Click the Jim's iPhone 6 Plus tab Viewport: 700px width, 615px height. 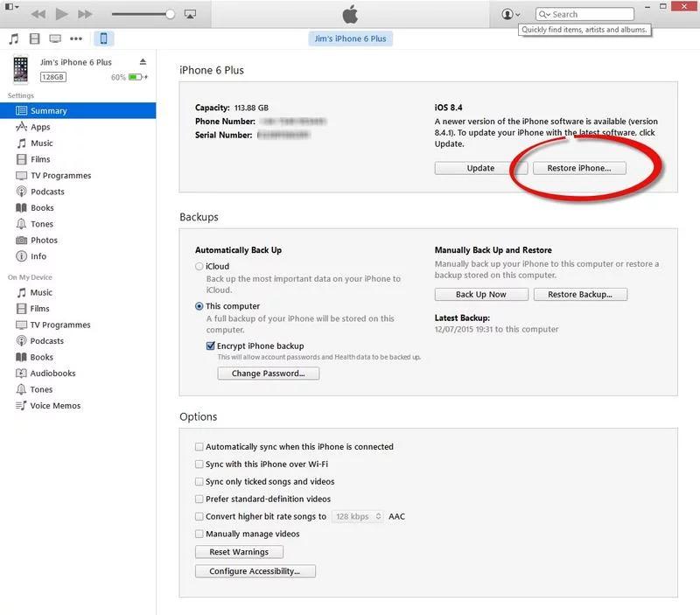[351, 38]
